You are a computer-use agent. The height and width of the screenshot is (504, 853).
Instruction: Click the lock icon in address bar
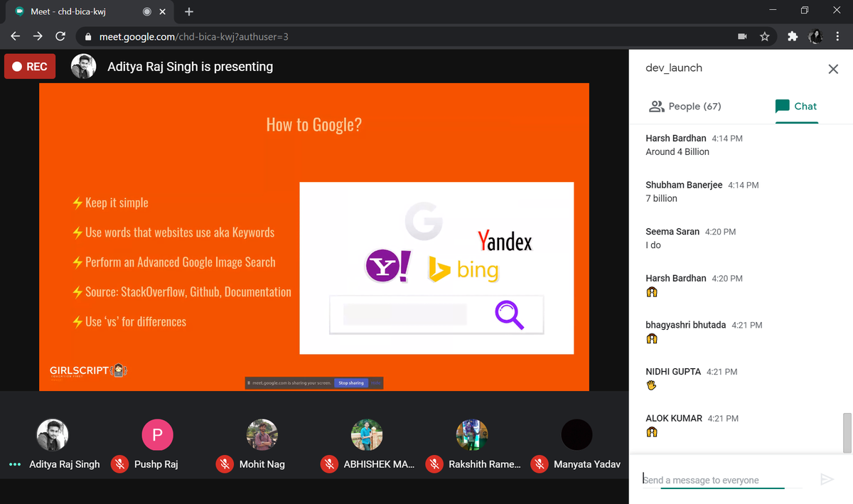click(x=88, y=36)
